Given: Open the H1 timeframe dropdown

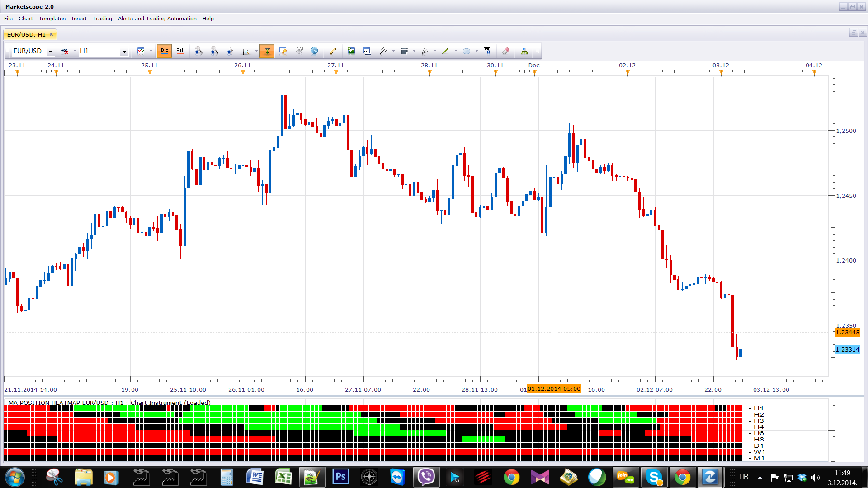Looking at the screenshot, I should click(x=124, y=52).
